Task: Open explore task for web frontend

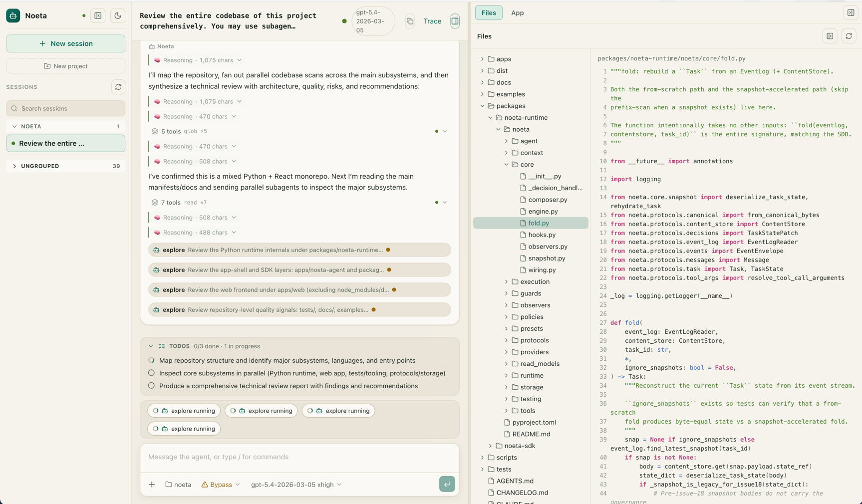Action: click(299, 290)
